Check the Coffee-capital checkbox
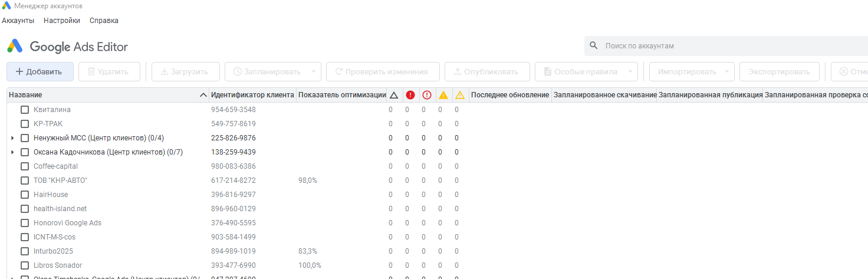Screen dimensions: 868x279 coord(25,166)
